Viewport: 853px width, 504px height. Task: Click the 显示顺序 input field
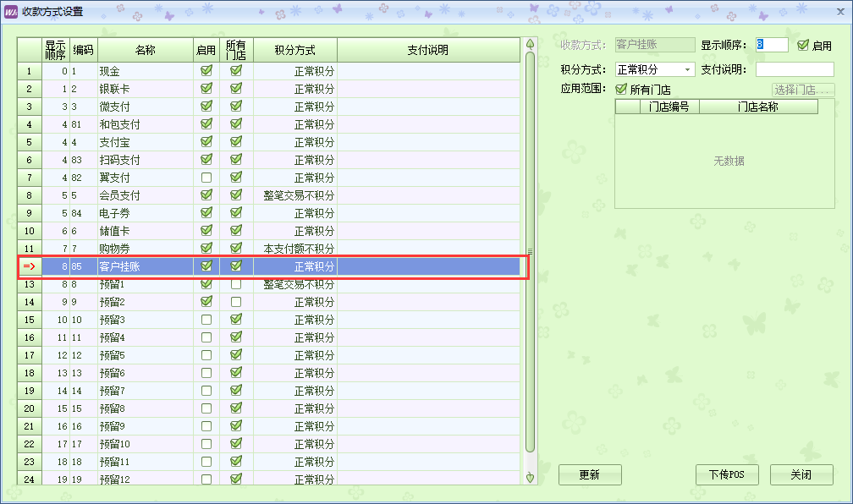[x=771, y=46]
